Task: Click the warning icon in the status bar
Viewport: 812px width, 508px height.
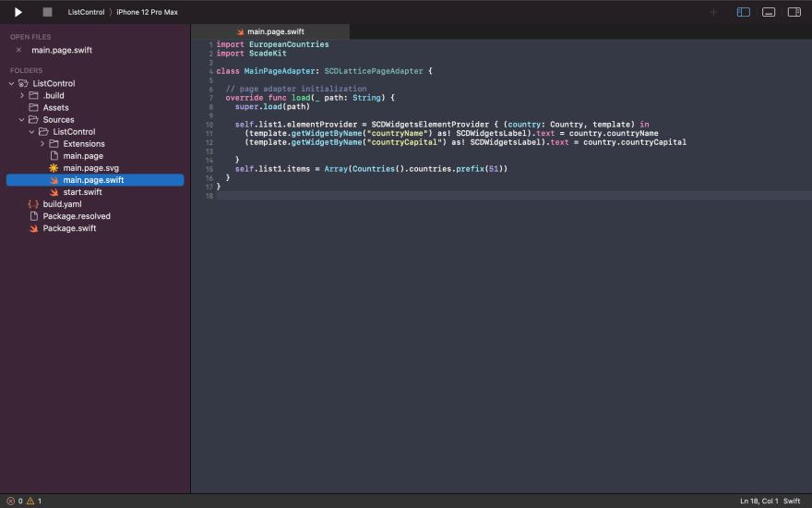Action: point(30,501)
